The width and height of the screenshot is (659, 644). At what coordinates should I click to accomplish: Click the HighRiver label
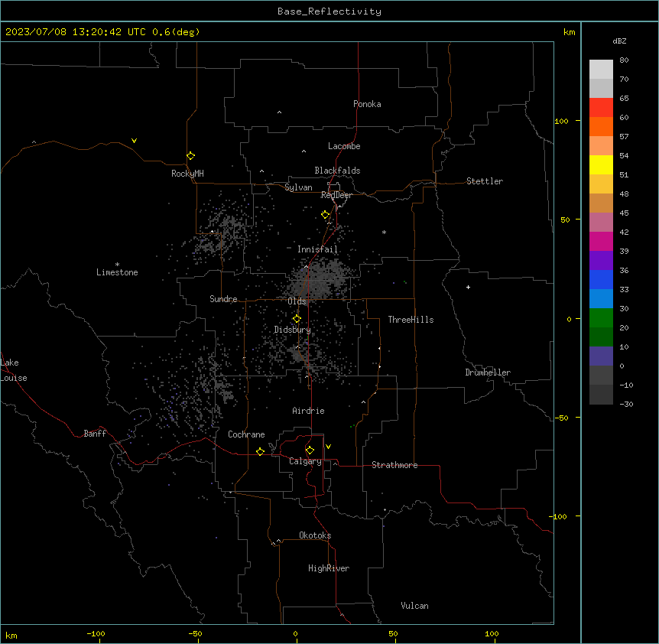(329, 568)
